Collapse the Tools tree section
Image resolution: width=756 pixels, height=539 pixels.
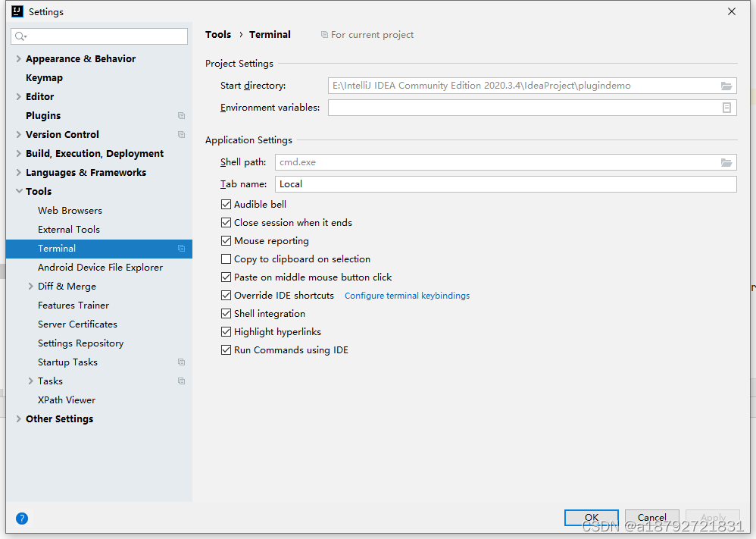pyautogui.click(x=19, y=191)
